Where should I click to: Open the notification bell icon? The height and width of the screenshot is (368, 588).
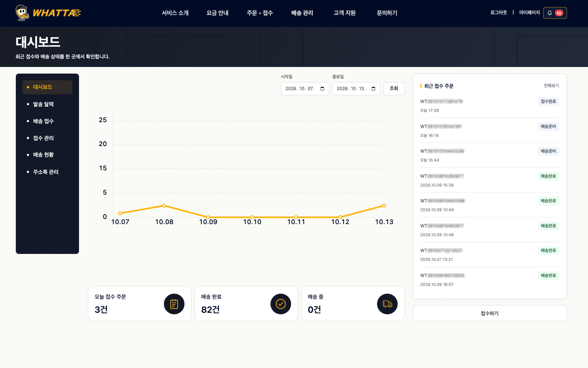click(550, 13)
